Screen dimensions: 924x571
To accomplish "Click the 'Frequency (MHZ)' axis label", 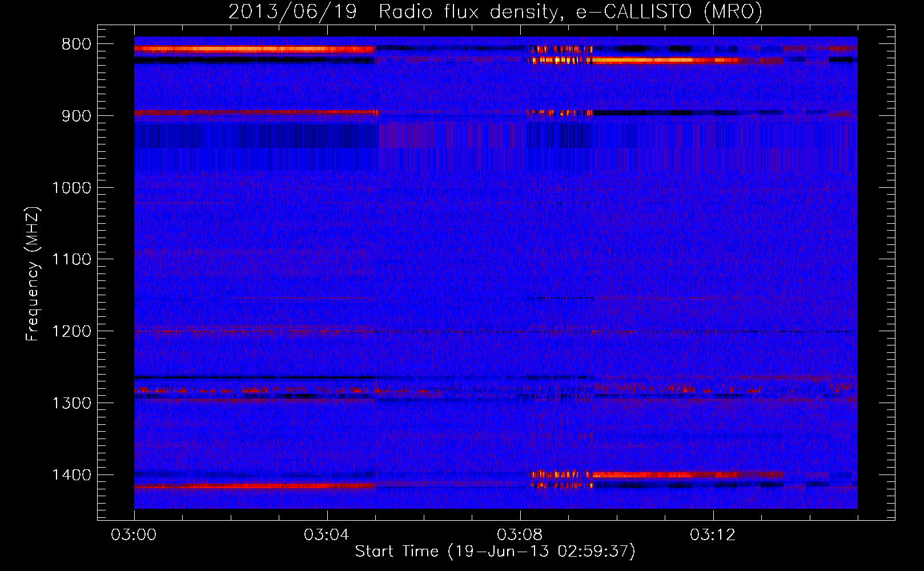I will (33, 274).
